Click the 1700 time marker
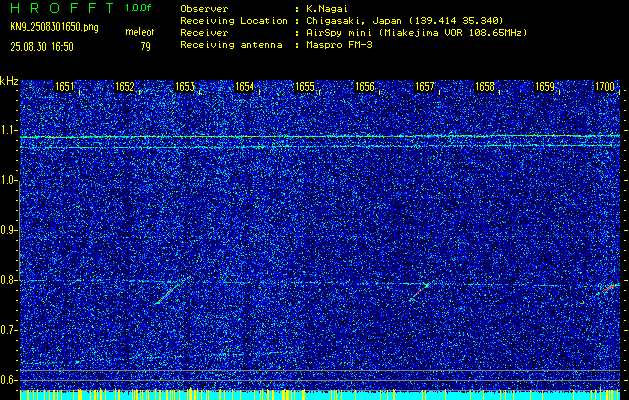629x400 pixels. [605, 87]
